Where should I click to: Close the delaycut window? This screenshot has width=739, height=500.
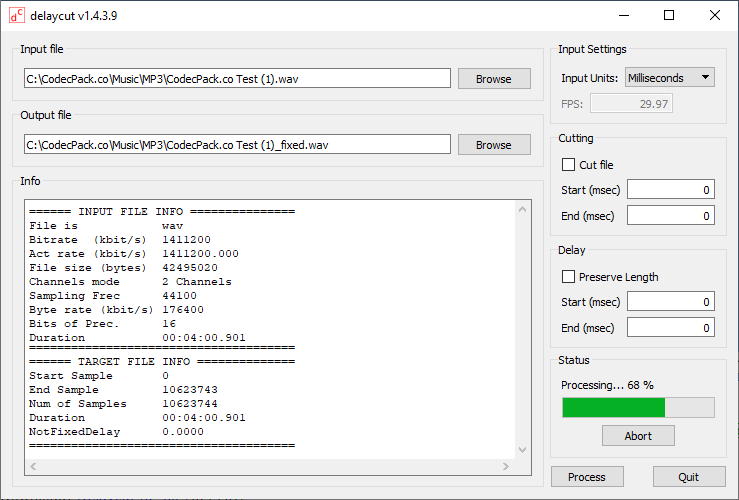tap(714, 16)
